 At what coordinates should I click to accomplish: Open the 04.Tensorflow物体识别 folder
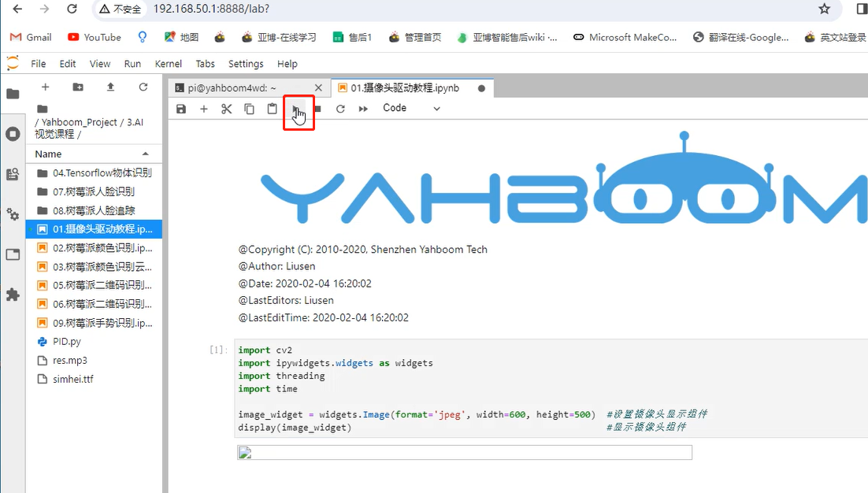tap(94, 173)
